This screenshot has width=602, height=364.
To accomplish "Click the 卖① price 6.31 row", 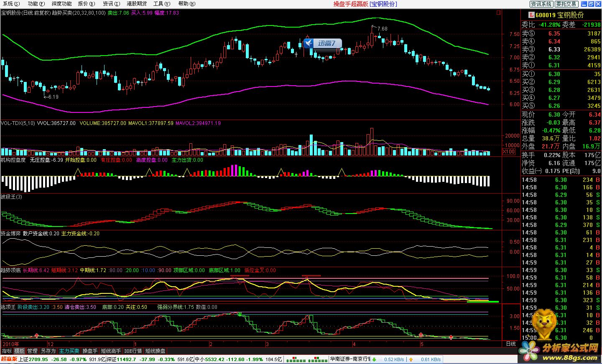I will point(561,65).
